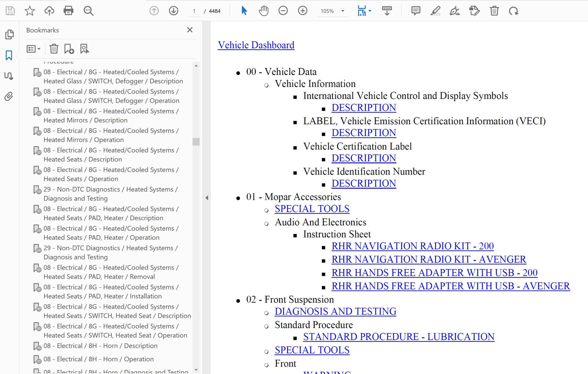Add new bookmark icon

point(69,49)
